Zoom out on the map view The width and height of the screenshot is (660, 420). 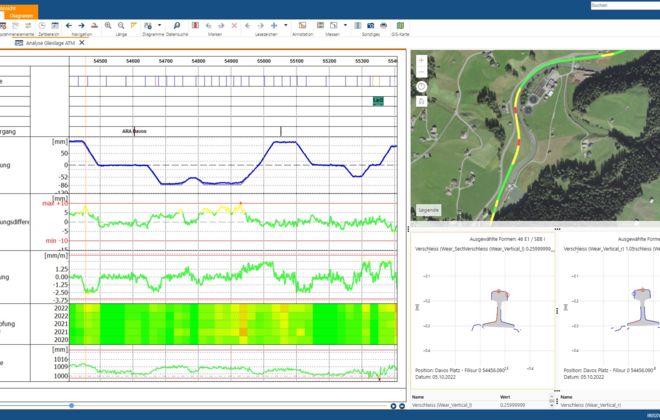pyautogui.click(x=422, y=72)
